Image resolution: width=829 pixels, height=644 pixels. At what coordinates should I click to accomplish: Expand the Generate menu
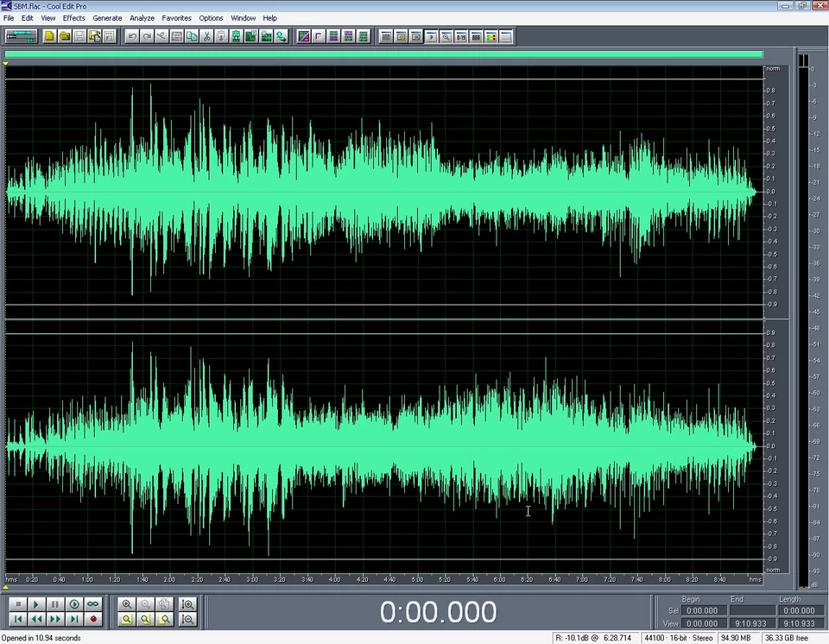click(x=107, y=18)
